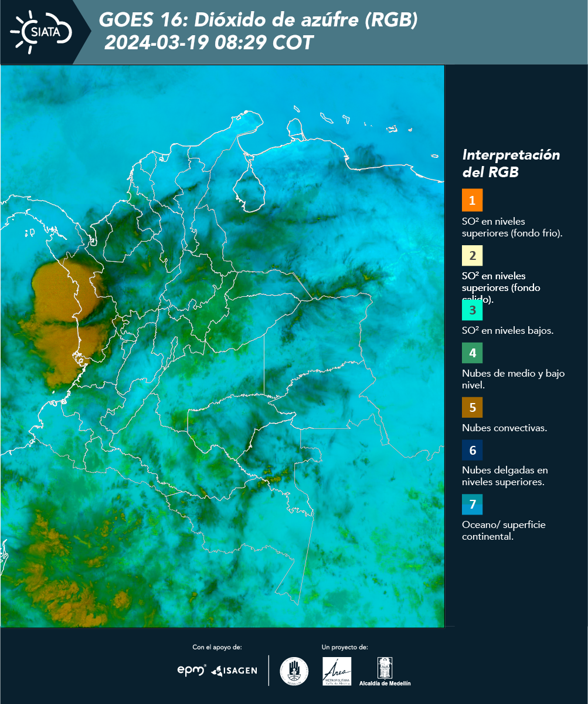
Task: Click the label "Nubes de medio y bajo nivel."
Action: click(x=514, y=380)
